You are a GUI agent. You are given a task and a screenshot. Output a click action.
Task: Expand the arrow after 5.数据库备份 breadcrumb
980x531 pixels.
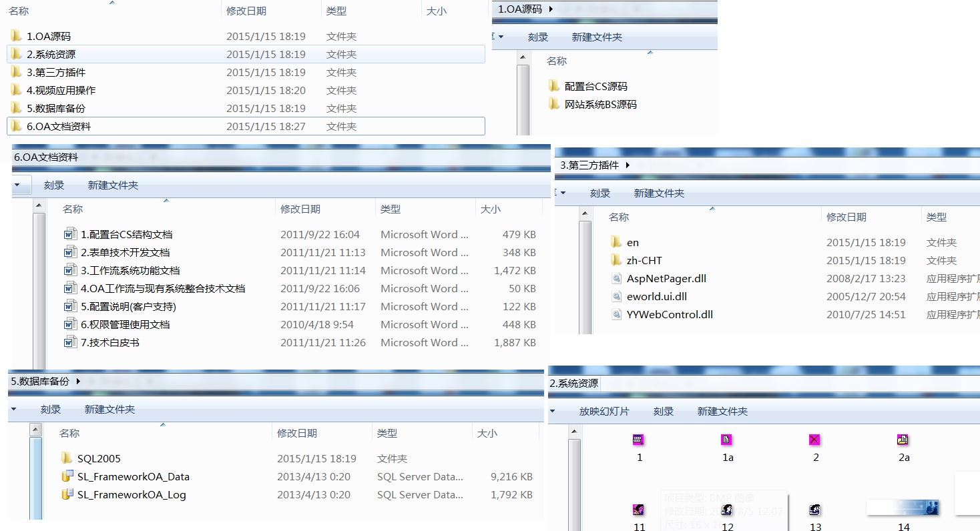pos(78,381)
